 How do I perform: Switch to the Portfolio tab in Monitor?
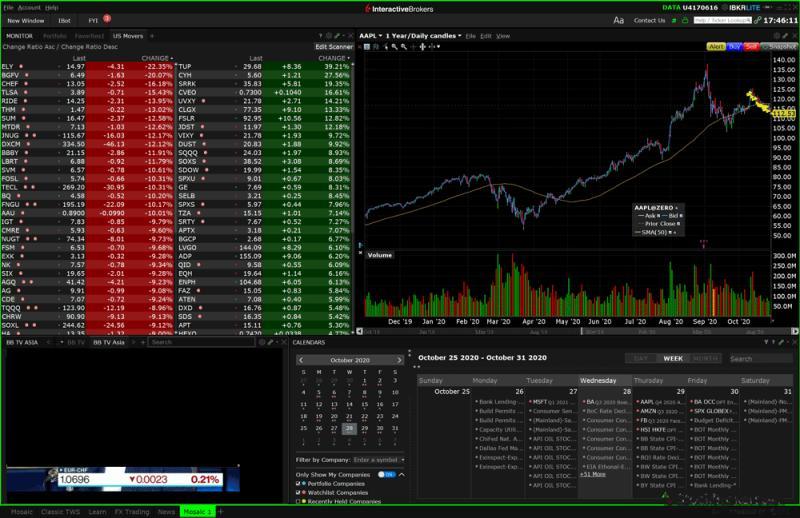point(55,36)
